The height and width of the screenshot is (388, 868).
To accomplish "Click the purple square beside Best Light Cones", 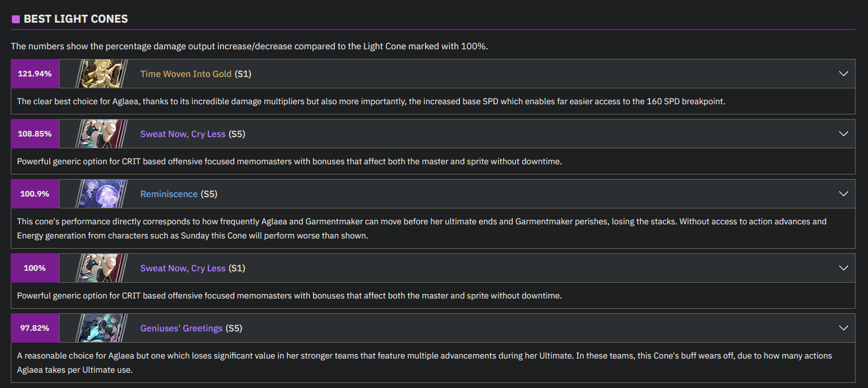I will pos(16,19).
